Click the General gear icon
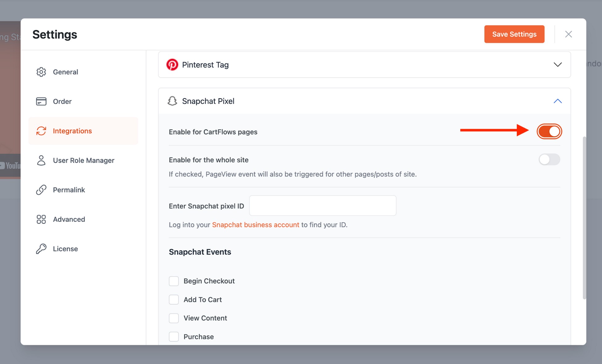The width and height of the screenshot is (602, 364). pyautogui.click(x=41, y=72)
